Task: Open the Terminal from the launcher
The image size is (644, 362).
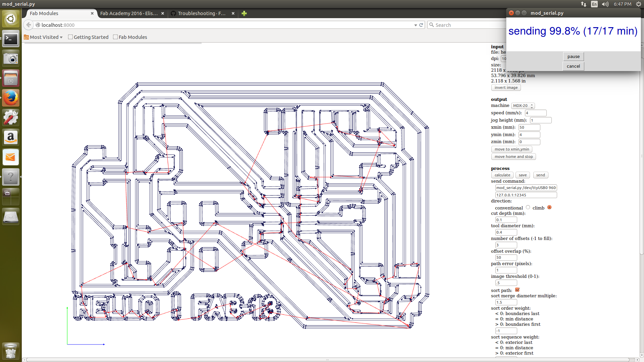Action: coord(11,39)
